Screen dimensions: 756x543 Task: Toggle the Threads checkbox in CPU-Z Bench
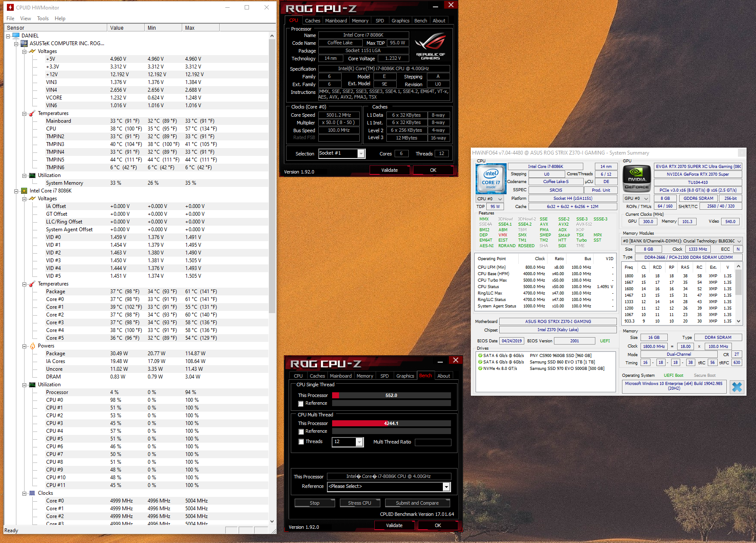coord(301,442)
